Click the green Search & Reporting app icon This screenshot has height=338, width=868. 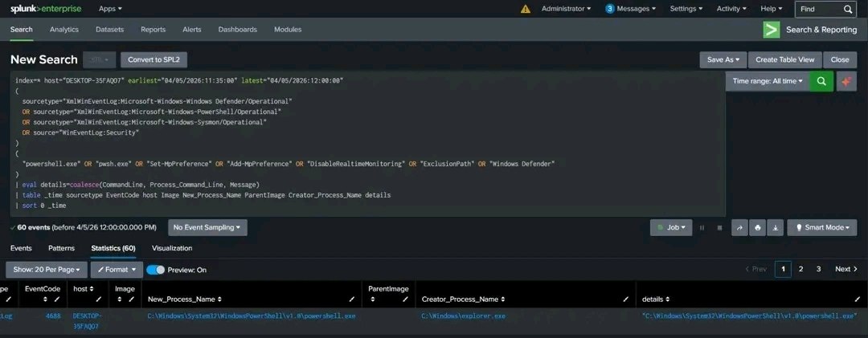(x=771, y=30)
